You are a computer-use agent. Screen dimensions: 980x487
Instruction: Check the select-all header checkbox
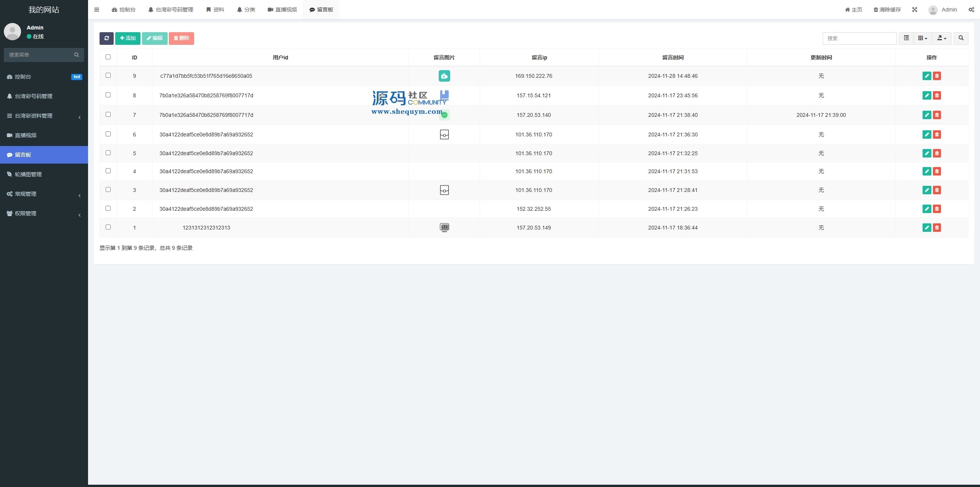[108, 57]
